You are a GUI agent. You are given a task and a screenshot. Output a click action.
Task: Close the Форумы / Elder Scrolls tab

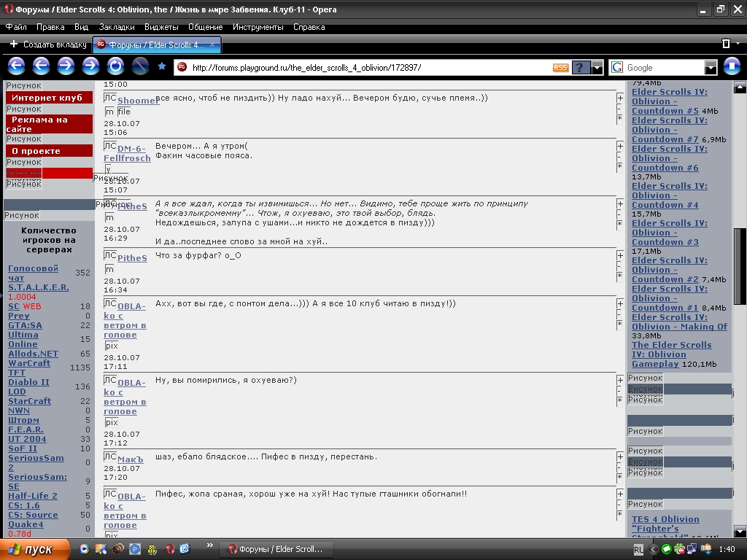tap(212, 44)
